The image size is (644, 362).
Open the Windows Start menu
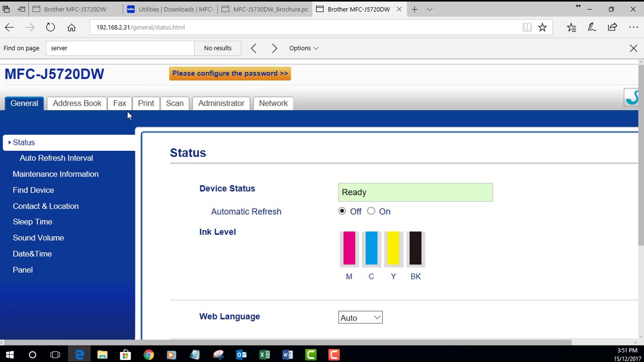[10, 355]
